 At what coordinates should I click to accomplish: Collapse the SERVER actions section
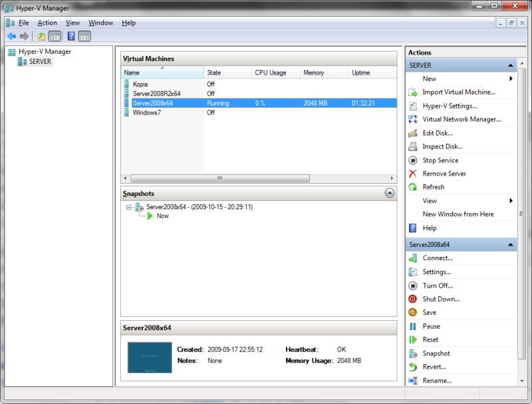(510, 66)
